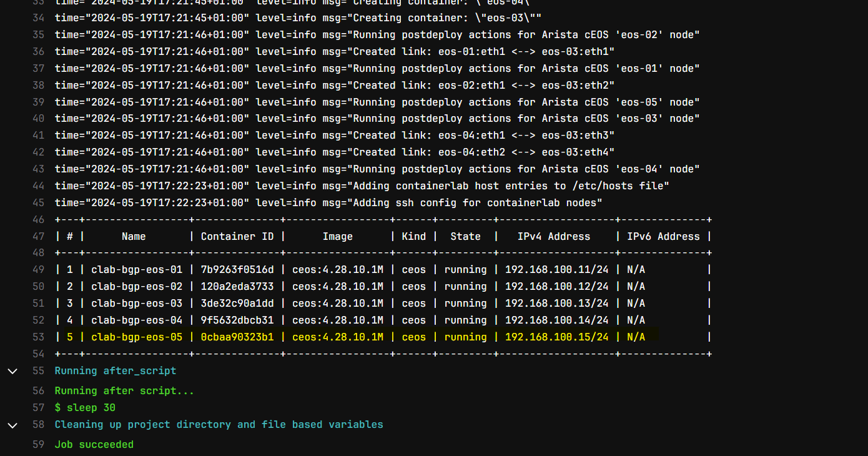Image resolution: width=868 pixels, height=456 pixels.
Task: Click container name clab-bgp-eos-01
Action: click(137, 269)
